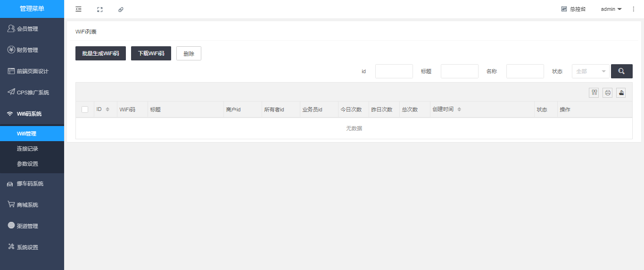Click the 批量生成WiFi码 button
The width and height of the screenshot is (644, 270).
100,53
